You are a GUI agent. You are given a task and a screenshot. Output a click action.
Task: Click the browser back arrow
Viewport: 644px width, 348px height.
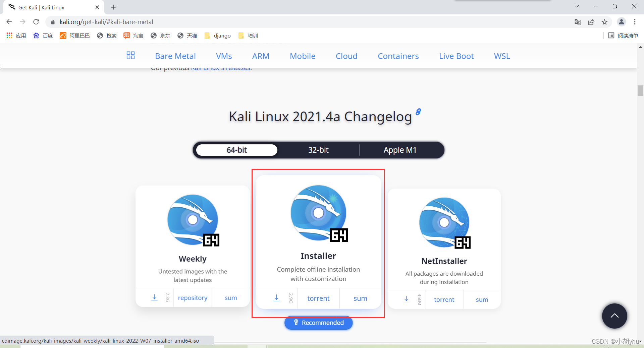point(9,22)
